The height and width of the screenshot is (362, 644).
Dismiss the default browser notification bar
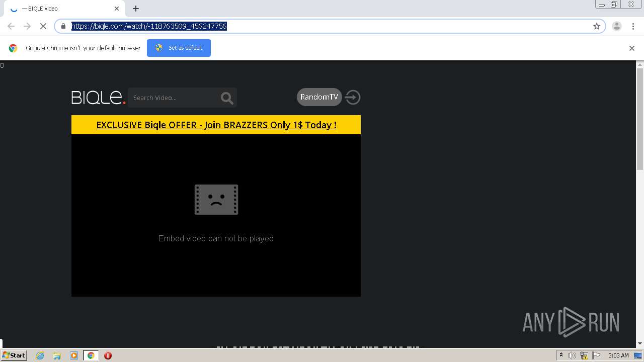632,48
